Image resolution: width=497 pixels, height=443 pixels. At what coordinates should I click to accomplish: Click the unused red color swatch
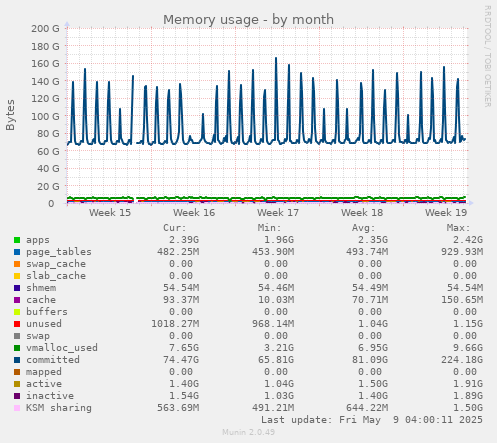pyautogui.click(x=17, y=324)
